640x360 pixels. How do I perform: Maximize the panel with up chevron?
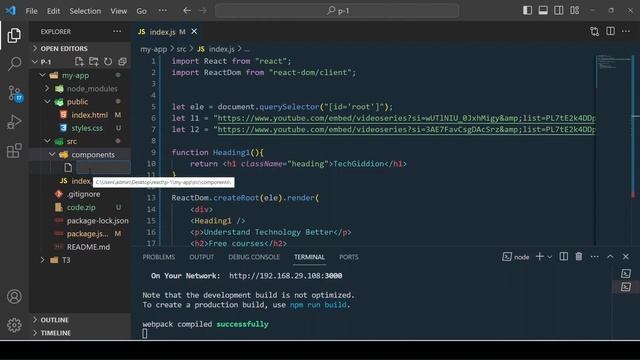pos(610,257)
